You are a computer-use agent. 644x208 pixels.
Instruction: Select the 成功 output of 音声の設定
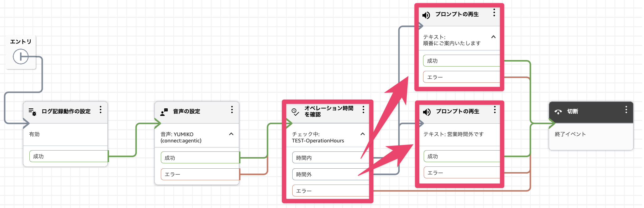click(x=200, y=158)
